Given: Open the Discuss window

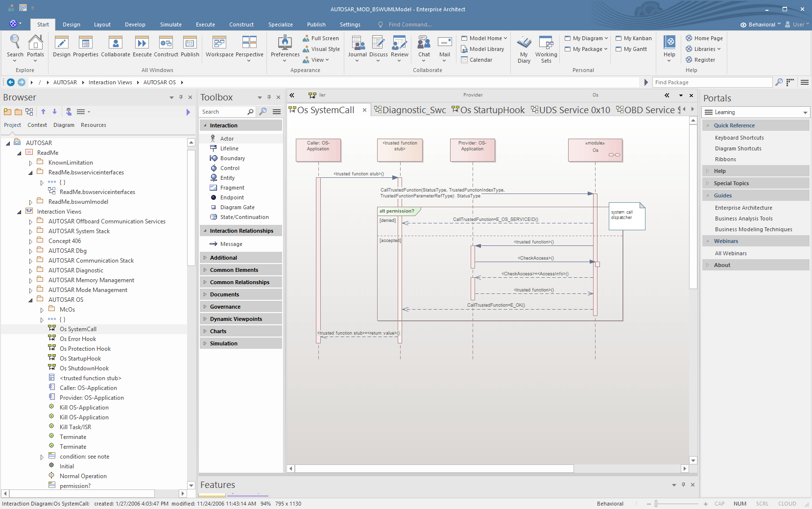Looking at the screenshot, I should tap(379, 48).
